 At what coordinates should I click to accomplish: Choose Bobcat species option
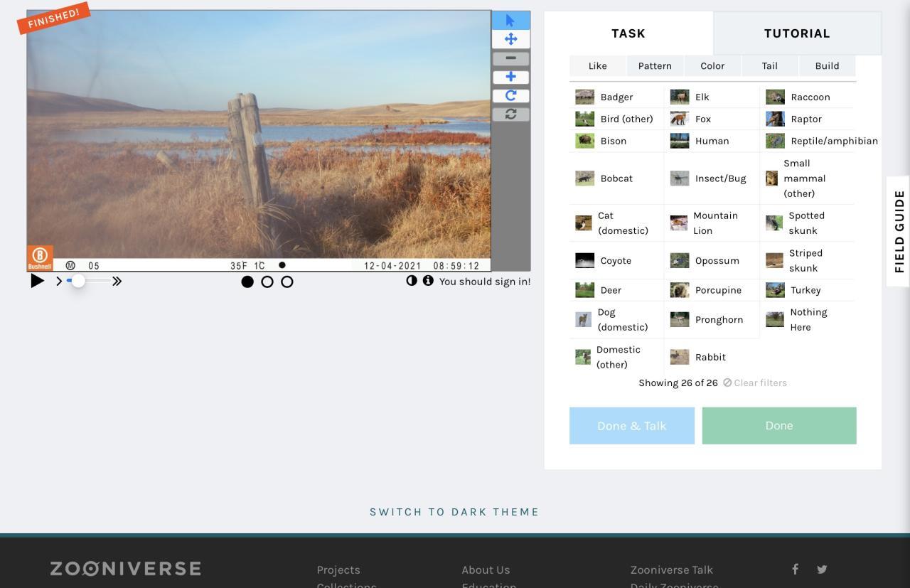[x=616, y=178]
